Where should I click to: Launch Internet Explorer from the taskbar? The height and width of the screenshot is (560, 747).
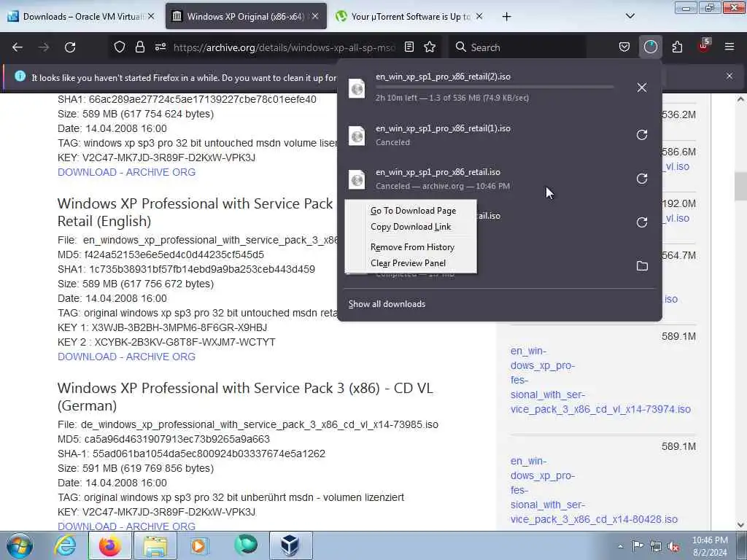(x=65, y=545)
